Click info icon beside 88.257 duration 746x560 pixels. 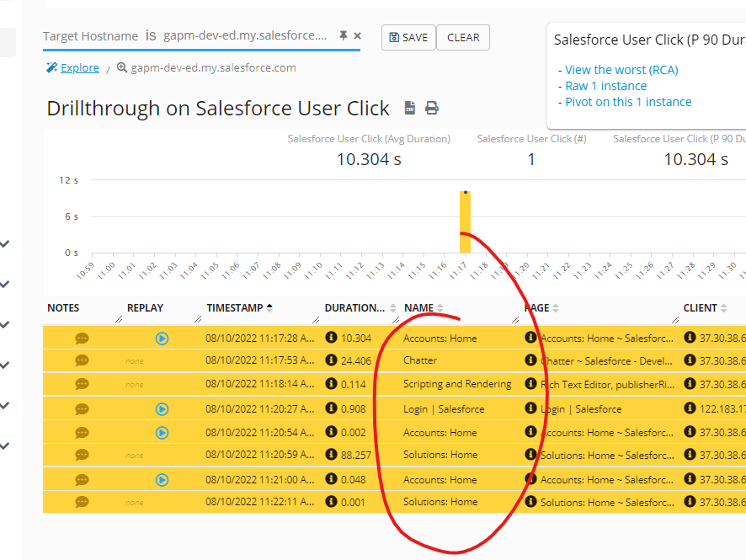tap(332, 455)
